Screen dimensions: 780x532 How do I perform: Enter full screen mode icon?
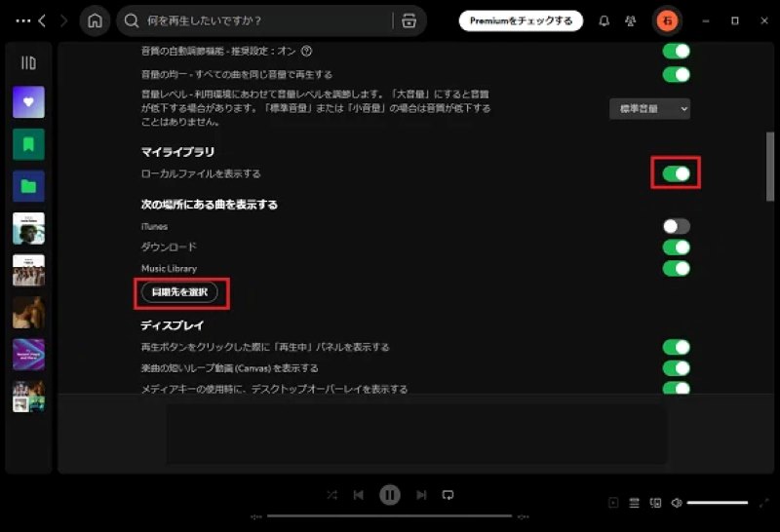click(763, 503)
